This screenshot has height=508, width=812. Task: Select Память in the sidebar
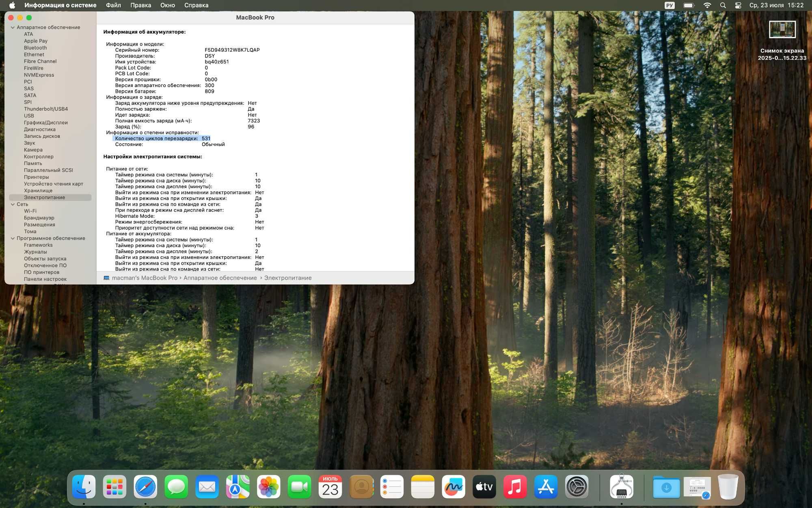click(x=33, y=163)
